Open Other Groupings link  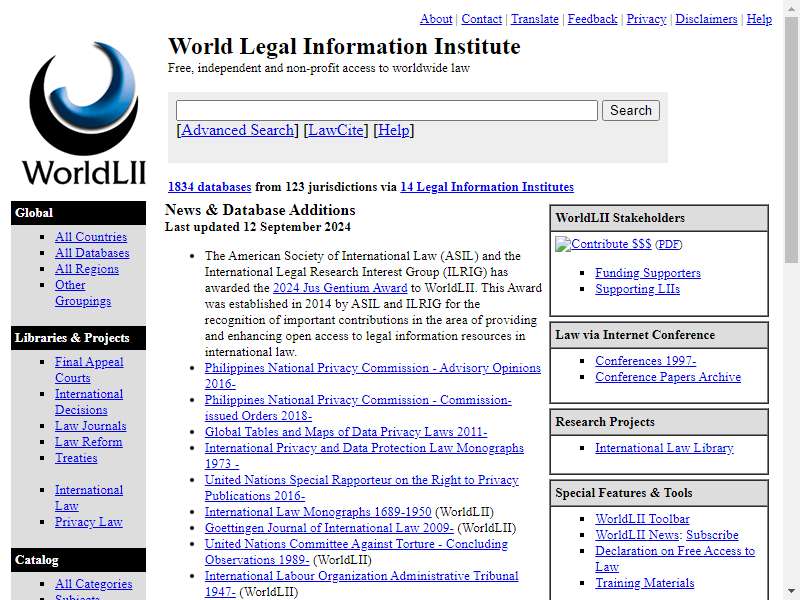83,293
